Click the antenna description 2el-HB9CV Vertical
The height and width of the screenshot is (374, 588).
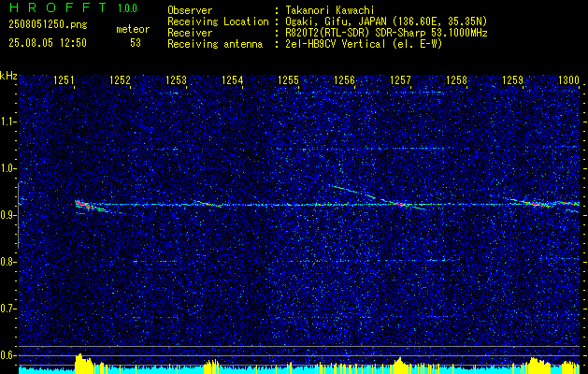tap(336, 44)
